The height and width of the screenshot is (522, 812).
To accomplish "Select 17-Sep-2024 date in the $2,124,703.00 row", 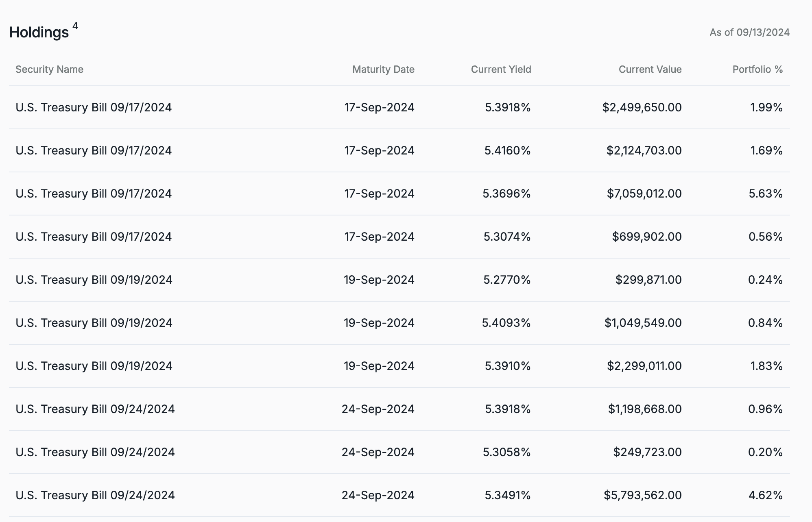I will (379, 150).
